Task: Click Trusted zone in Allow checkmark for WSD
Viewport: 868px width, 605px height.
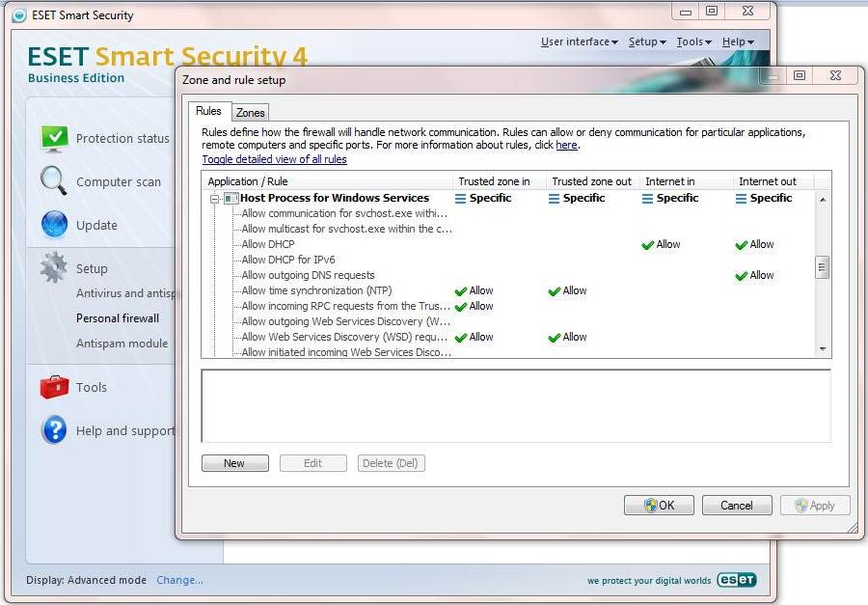Action: pos(461,338)
